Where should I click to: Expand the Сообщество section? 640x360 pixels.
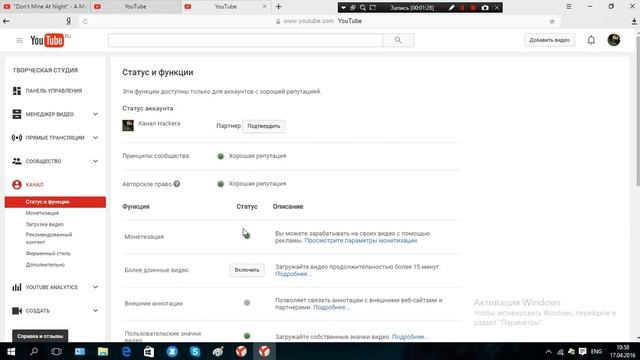point(95,161)
